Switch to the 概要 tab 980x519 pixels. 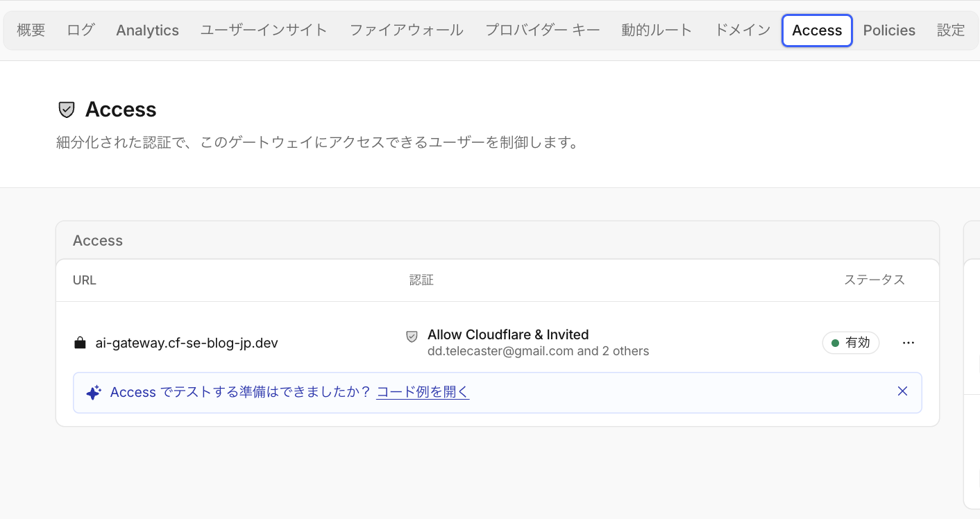click(x=31, y=31)
